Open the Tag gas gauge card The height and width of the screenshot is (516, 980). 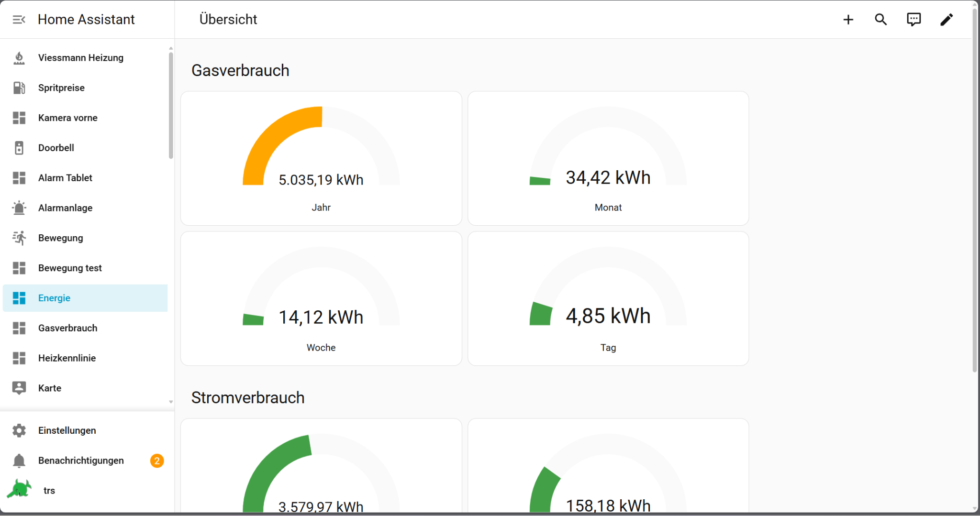[x=608, y=298]
